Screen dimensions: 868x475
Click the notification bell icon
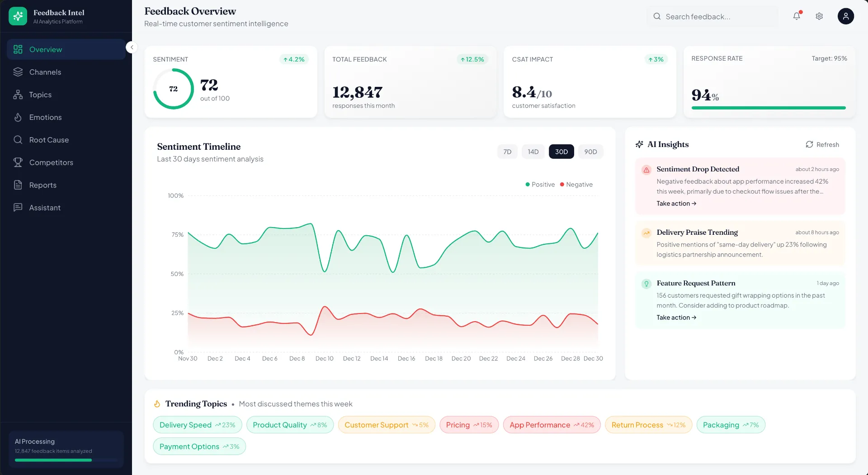796,16
